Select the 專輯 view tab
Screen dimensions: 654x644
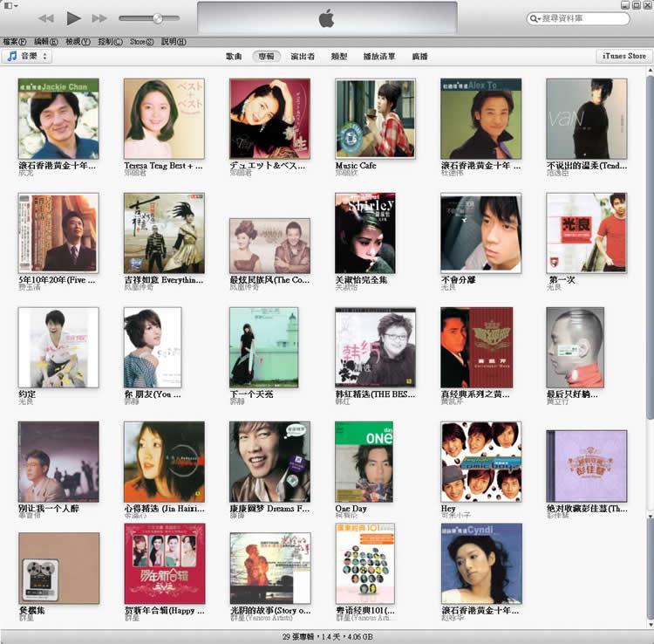pos(266,57)
